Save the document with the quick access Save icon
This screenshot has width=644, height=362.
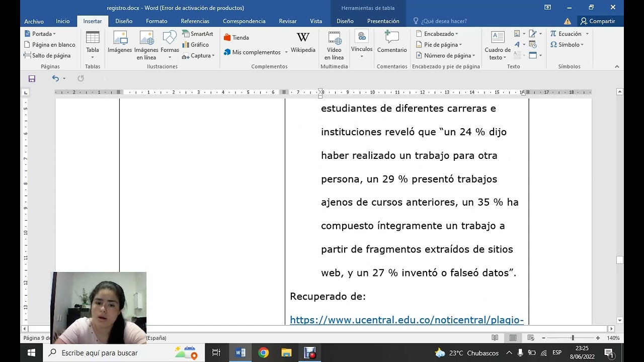pyautogui.click(x=32, y=78)
